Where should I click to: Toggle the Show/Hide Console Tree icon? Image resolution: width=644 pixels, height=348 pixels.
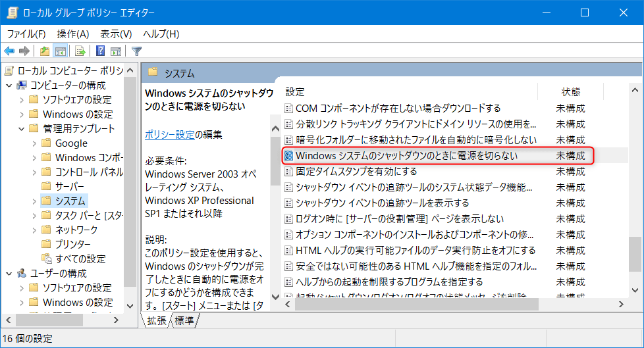pyautogui.click(x=60, y=51)
